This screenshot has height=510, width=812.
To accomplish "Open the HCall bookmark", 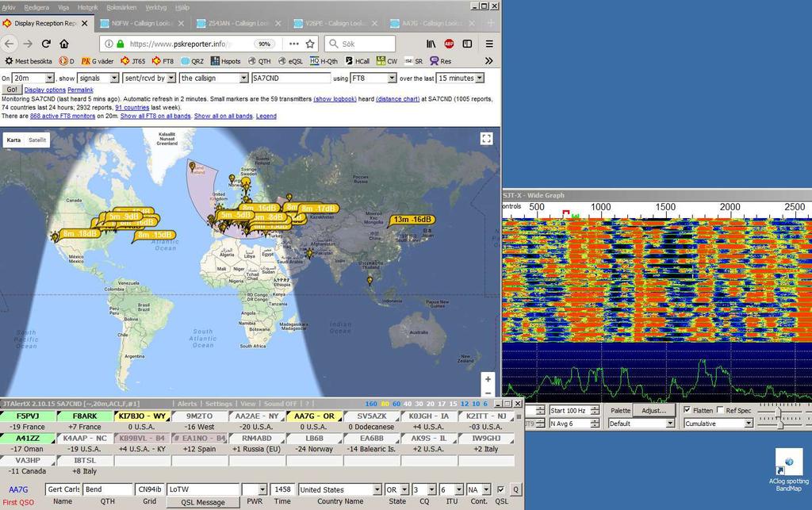I will coord(358,61).
